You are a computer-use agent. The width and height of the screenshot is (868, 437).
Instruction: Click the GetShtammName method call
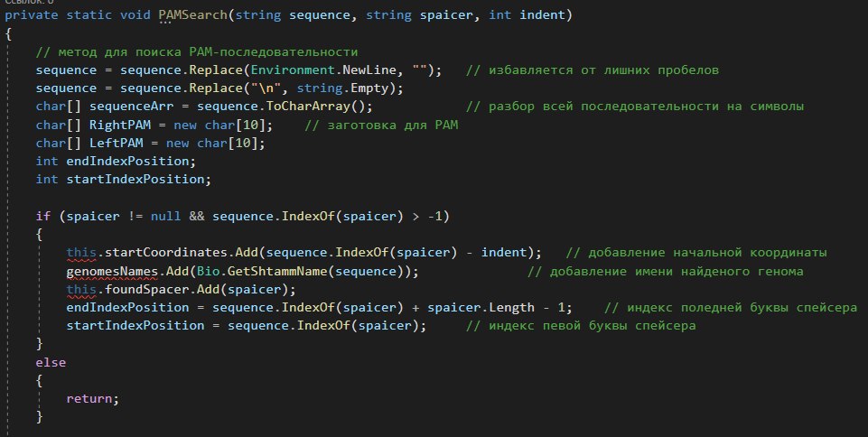coord(277,272)
